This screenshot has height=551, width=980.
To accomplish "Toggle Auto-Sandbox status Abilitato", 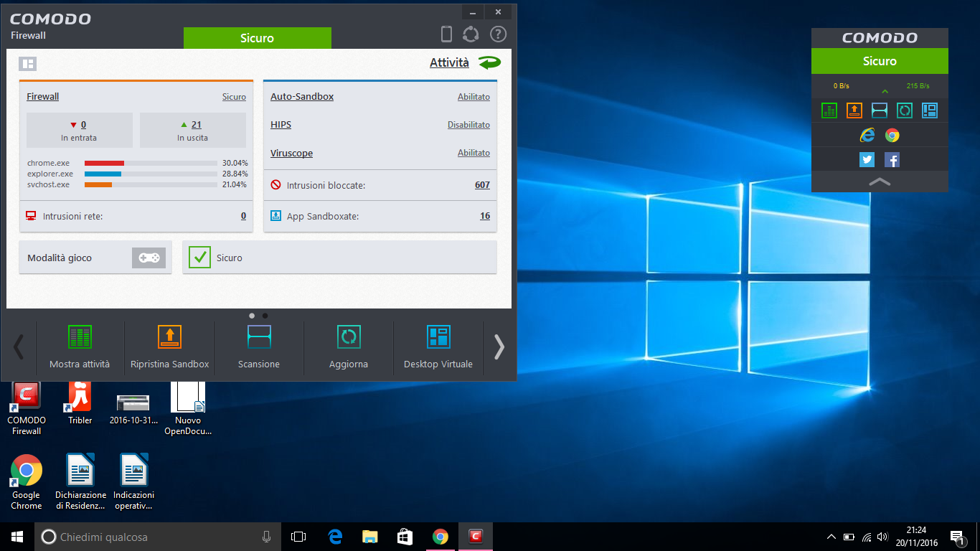I will (x=473, y=97).
